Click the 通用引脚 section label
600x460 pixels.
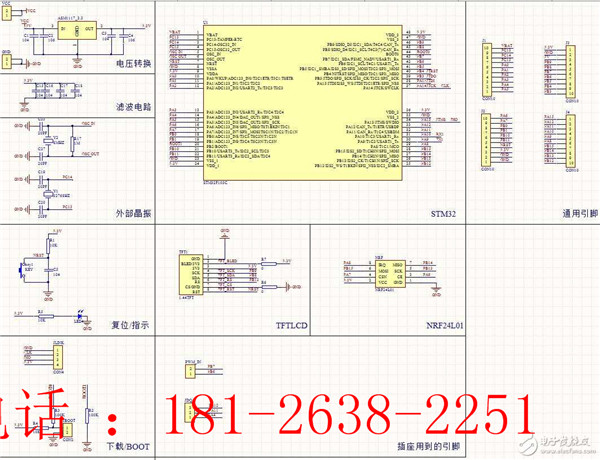point(580,214)
